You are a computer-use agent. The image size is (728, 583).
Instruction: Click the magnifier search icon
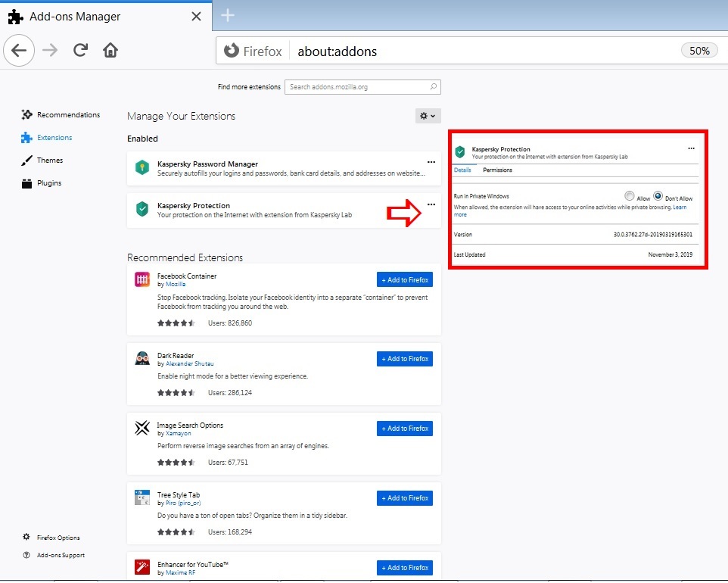coord(433,86)
